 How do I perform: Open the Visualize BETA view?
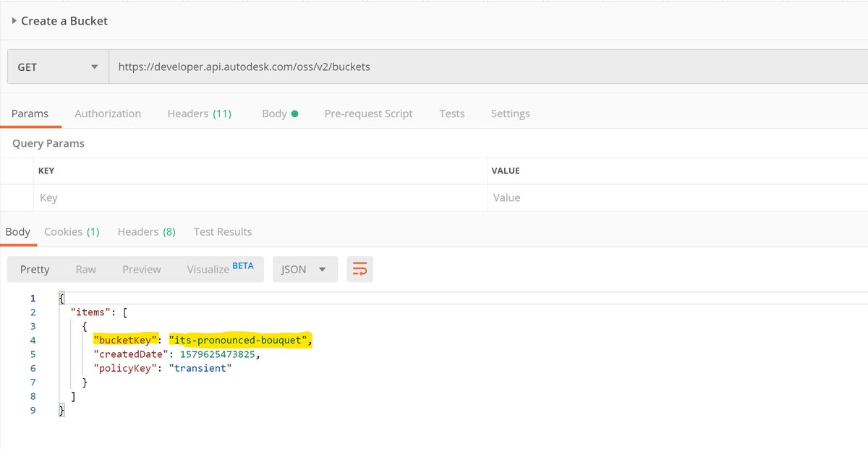(x=220, y=269)
